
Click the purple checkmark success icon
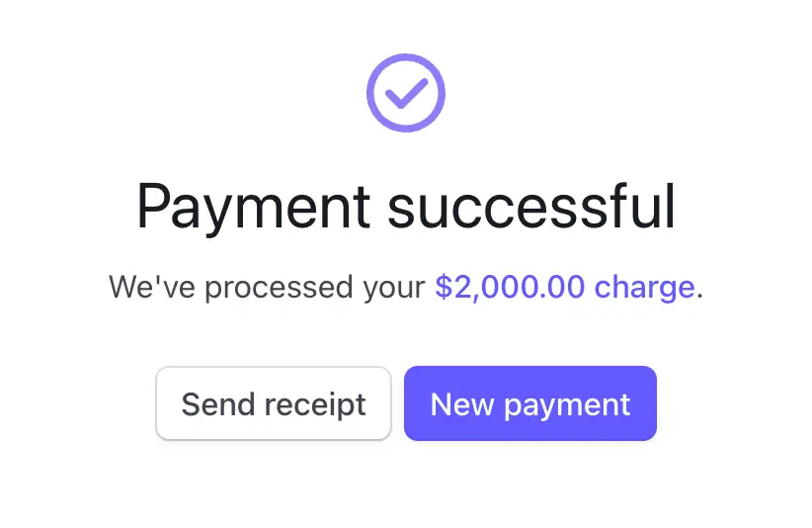tap(405, 93)
